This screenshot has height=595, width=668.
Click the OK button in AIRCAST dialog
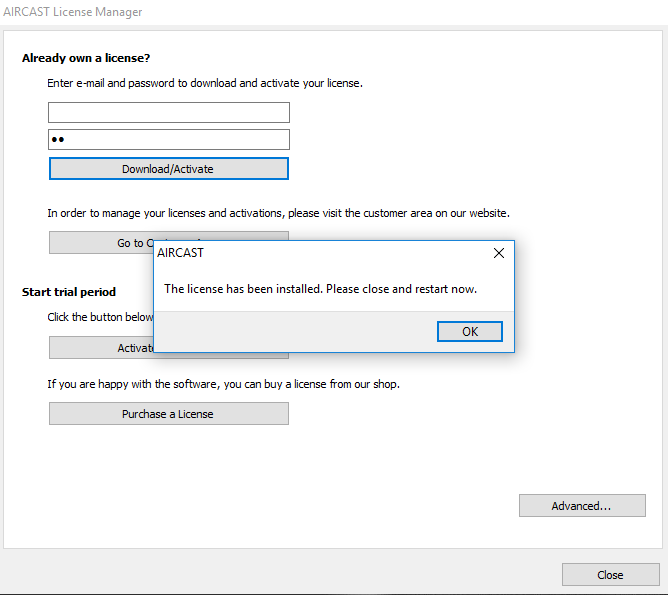point(469,332)
